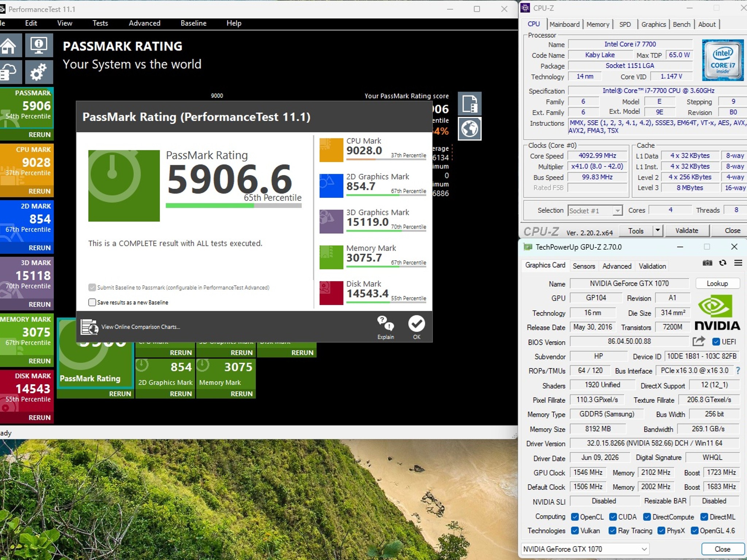Click the blue 2D Graphics Mark icon
Viewport: 747px width, 560px height.
coord(331,186)
